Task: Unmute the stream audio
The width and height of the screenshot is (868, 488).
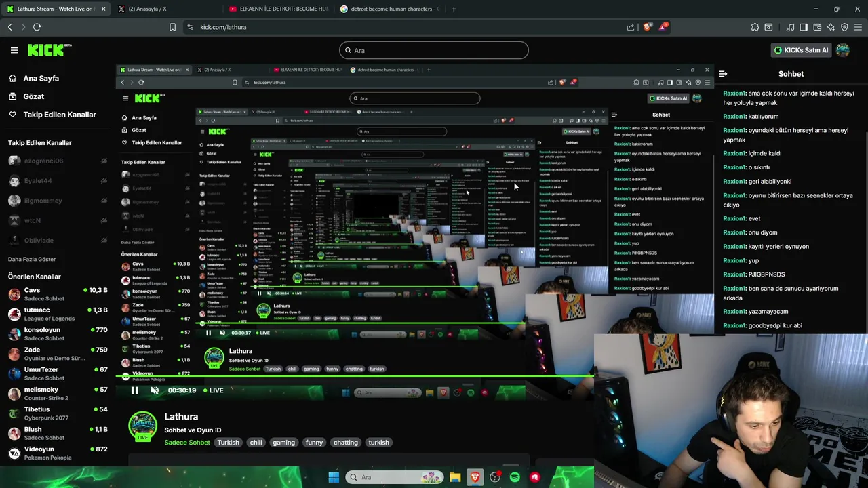Action: (x=155, y=390)
